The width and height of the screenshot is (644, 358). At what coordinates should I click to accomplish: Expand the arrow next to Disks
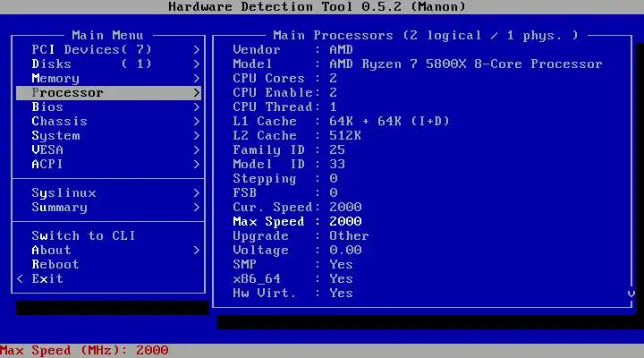pyautogui.click(x=196, y=64)
